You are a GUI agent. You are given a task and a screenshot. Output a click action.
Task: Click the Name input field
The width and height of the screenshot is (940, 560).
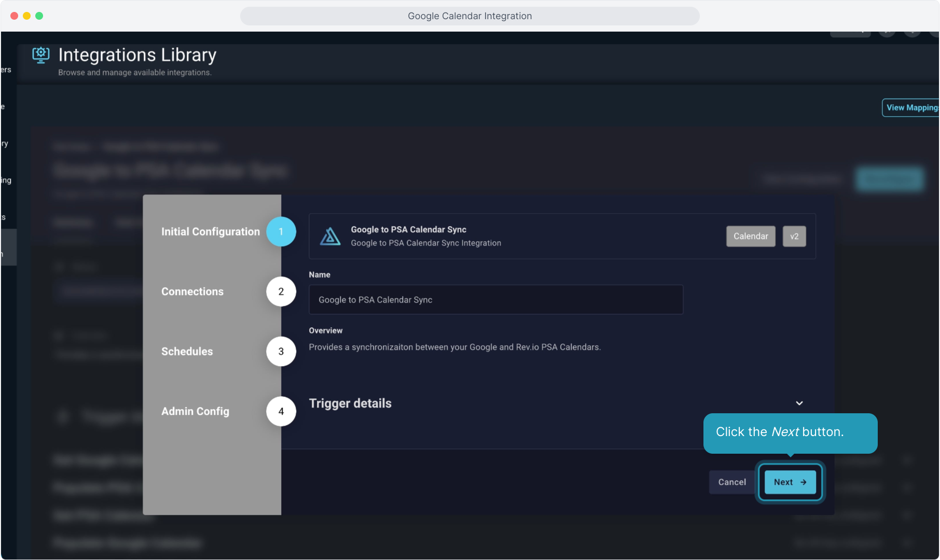tap(496, 300)
